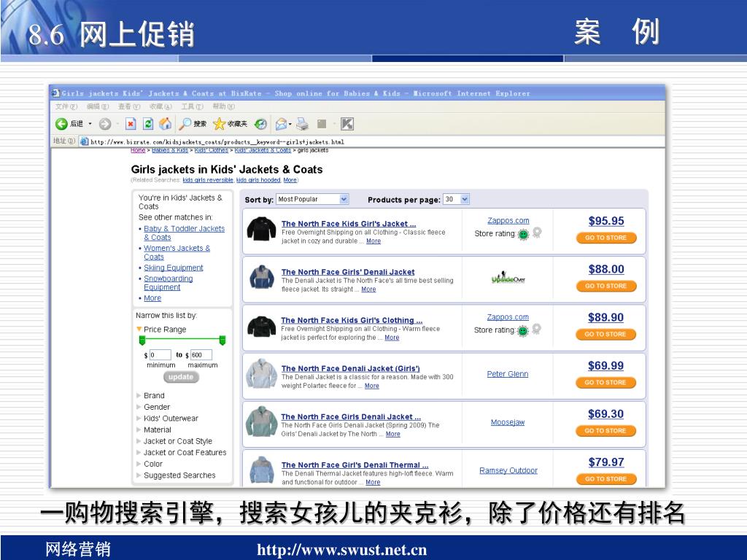747x560 pixels.
Task: Click the $69.30 price link
Action: [x=605, y=414]
